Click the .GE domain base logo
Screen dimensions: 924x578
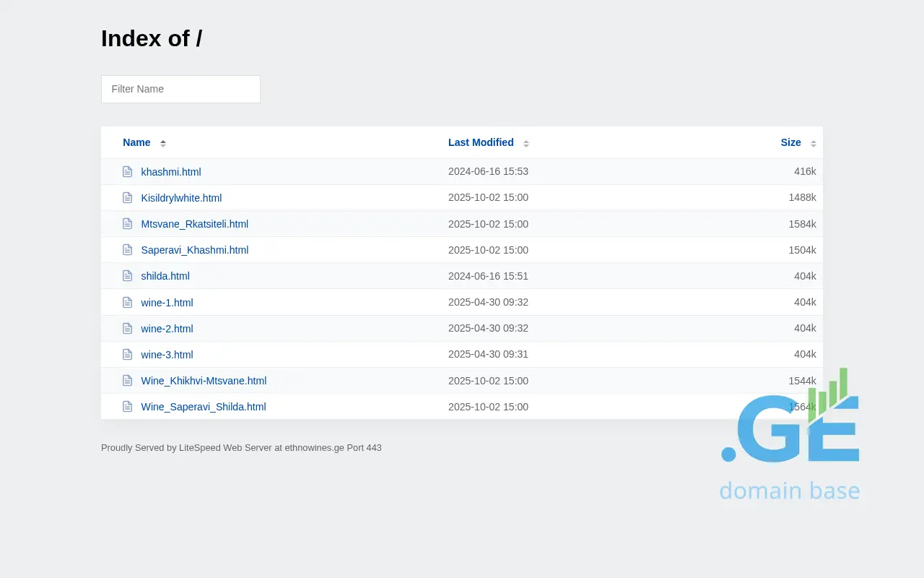790,435
